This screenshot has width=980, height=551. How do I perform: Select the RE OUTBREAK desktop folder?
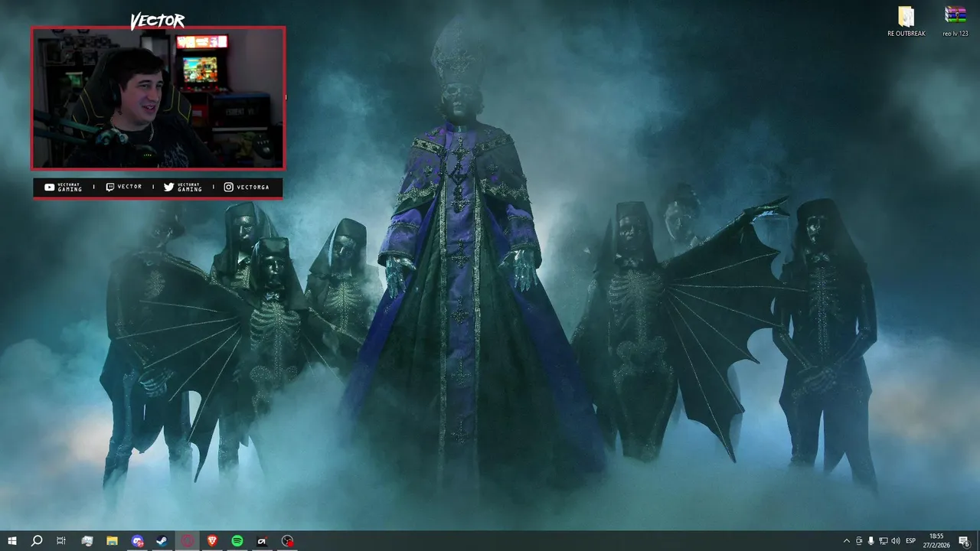pyautogui.click(x=906, y=21)
